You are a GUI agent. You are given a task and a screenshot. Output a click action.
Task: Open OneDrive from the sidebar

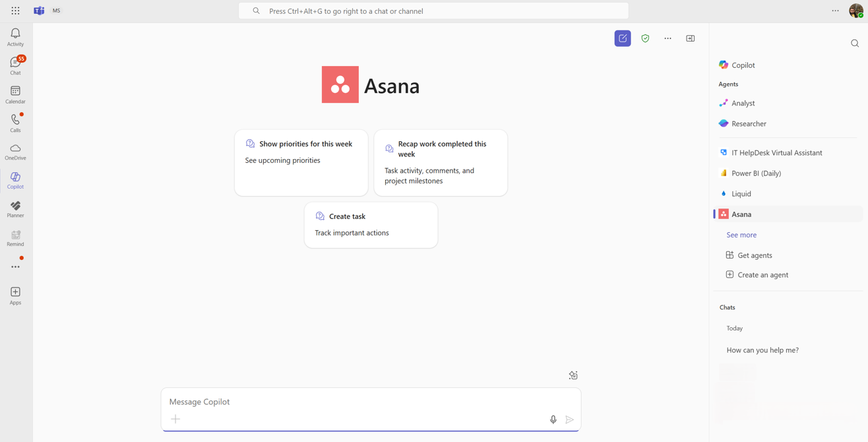pyautogui.click(x=15, y=152)
